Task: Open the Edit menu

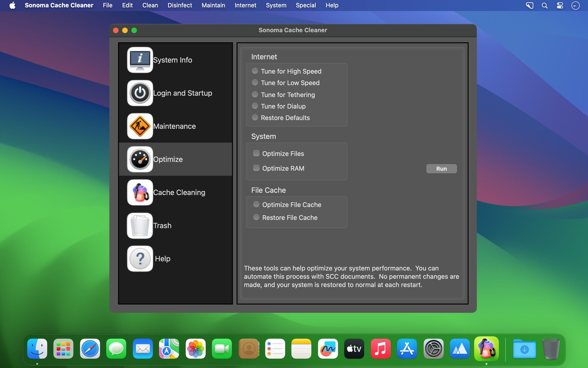Action: tap(127, 5)
